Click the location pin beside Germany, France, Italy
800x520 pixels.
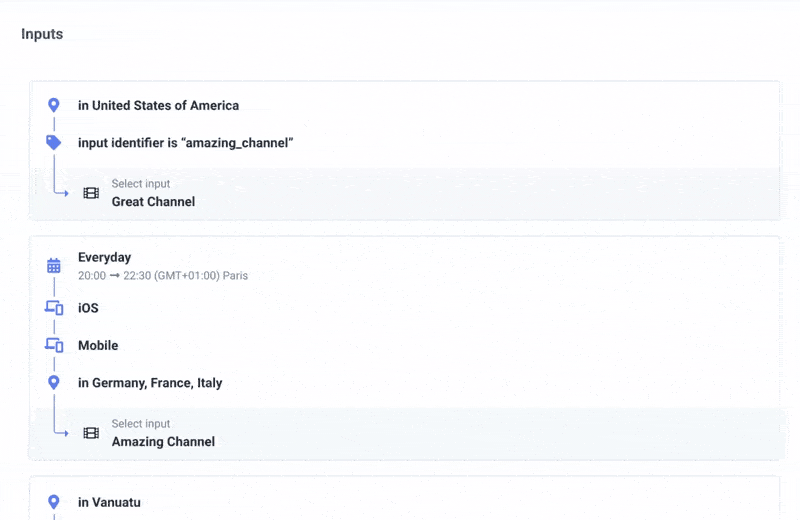pyautogui.click(x=54, y=382)
